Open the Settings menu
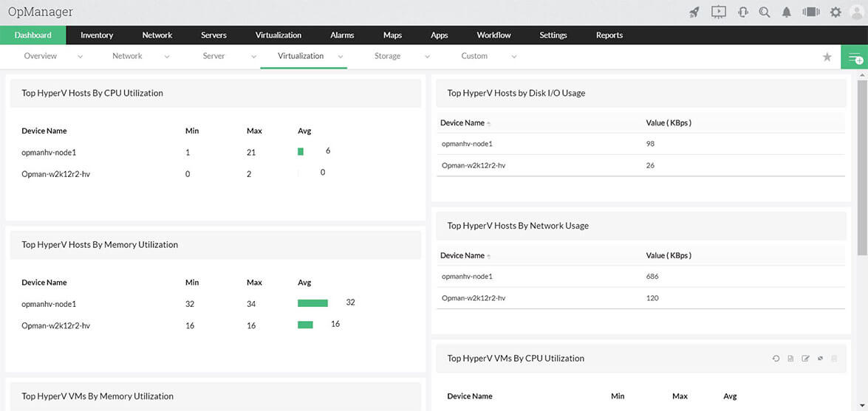This screenshot has height=411, width=868. click(553, 35)
